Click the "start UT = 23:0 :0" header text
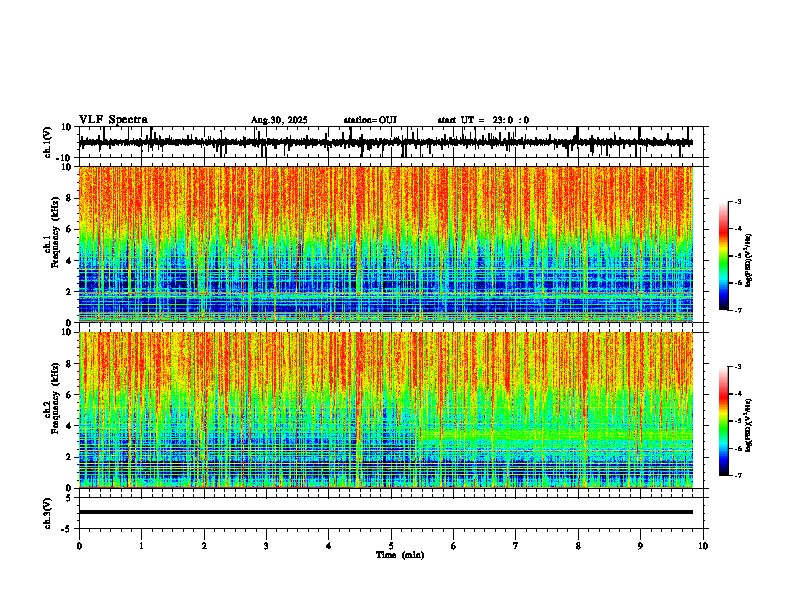Viewport: 792px width, 612px height. tap(483, 120)
